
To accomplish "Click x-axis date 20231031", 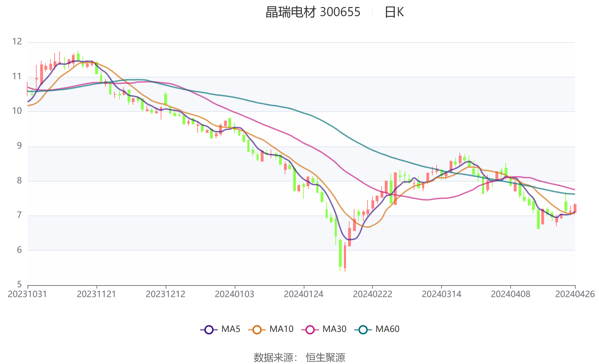I will 27,294.
